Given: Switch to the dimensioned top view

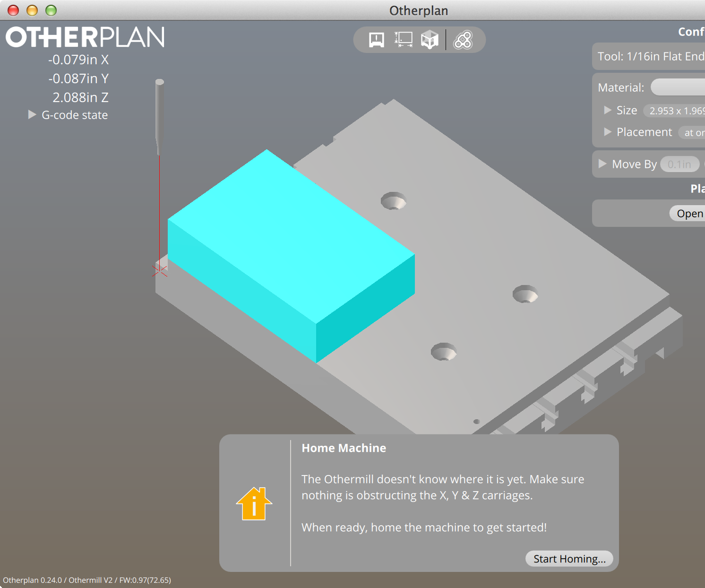Looking at the screenshot, I should click(x=403, y=40).
